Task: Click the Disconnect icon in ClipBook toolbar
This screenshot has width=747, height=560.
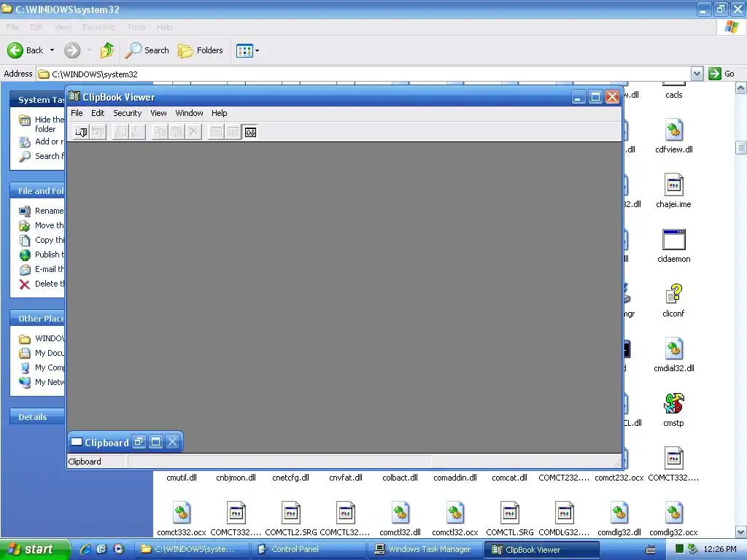Action: (98, 132)
